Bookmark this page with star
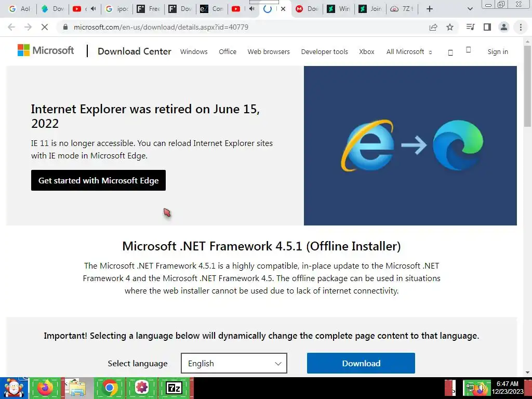 click(x=450, y=27)
